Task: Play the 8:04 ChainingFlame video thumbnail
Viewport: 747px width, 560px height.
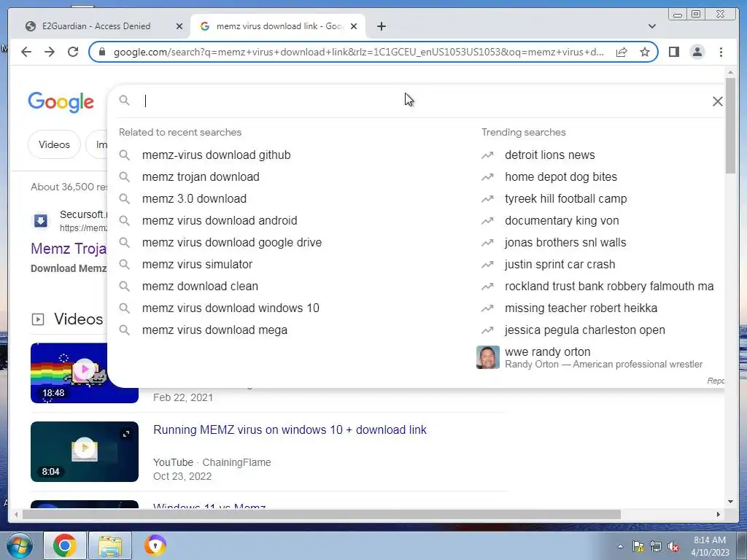Action: [x=85, y=451]
